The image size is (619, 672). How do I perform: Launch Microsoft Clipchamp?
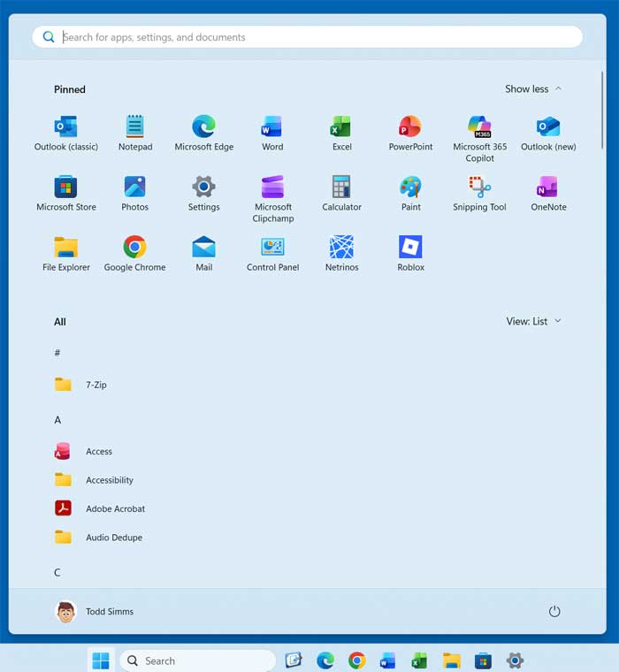(272, 199)
